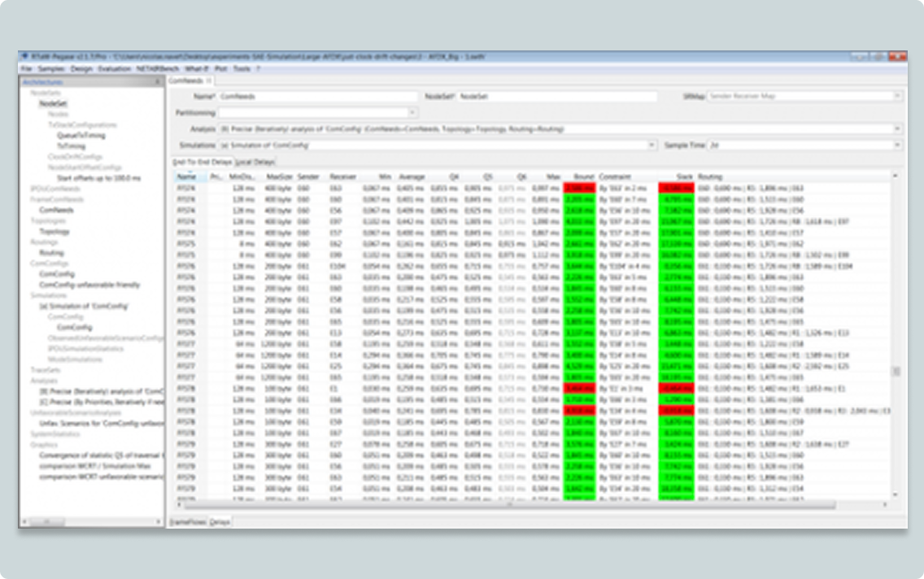Open the Tools menu

[x=242, y=69]
